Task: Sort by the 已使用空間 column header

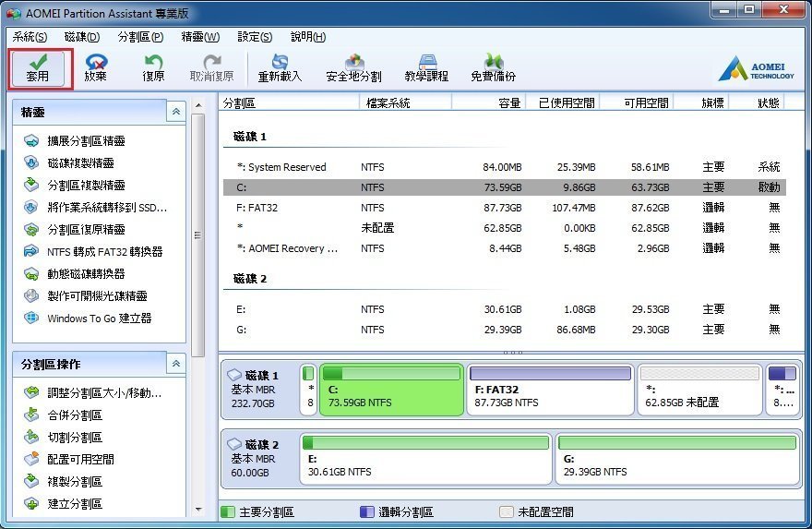Action: (563, 103)
